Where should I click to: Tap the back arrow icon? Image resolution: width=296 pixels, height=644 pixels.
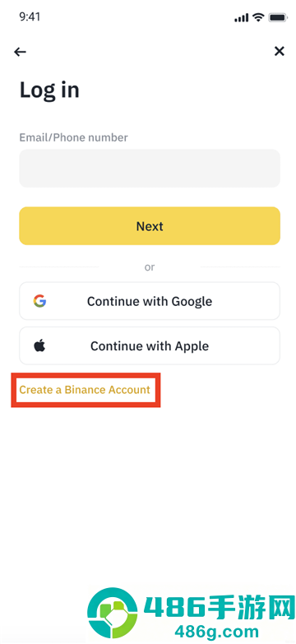point(20,52)
